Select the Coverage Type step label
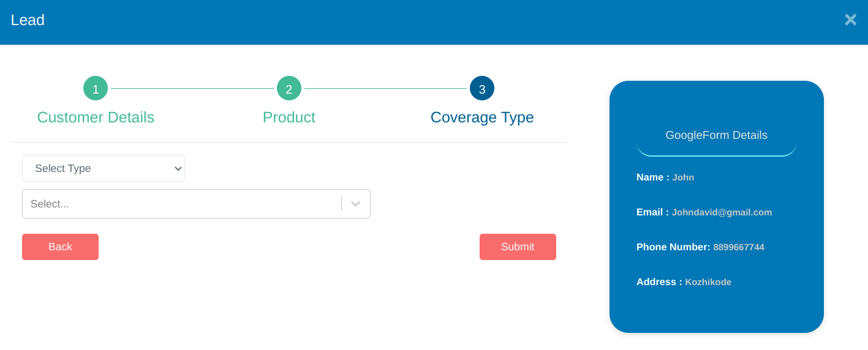The width and height of the screenshot is (868, 350). 482,117
